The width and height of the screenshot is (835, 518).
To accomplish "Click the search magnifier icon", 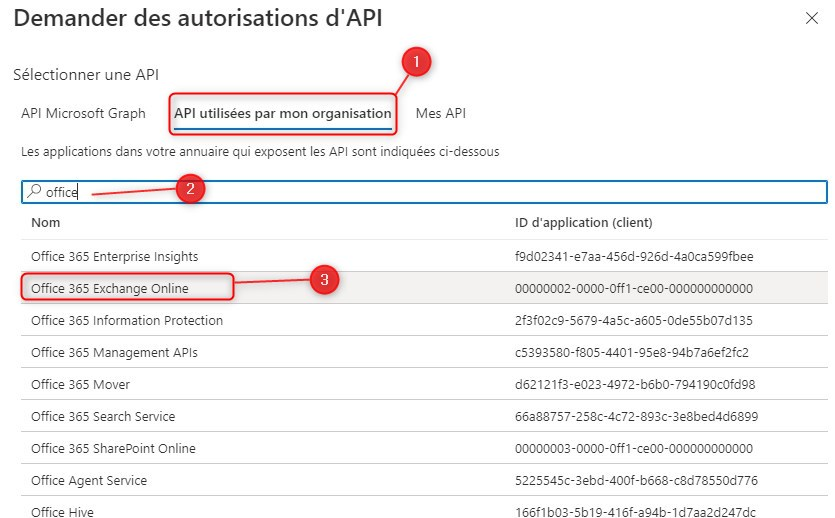I will click(34, 192).
